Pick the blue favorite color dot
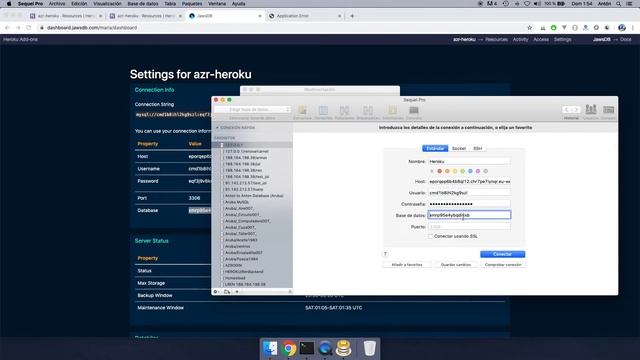Viewport: 640px width, 360px height. pos(470,171)
